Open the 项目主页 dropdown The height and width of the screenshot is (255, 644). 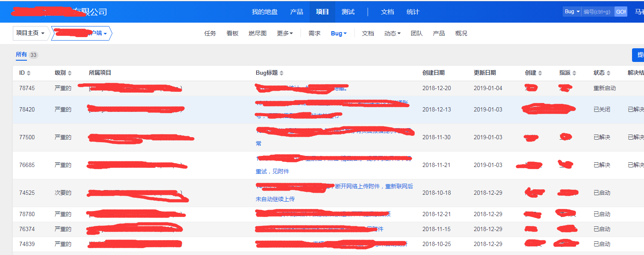pos(28,32)
